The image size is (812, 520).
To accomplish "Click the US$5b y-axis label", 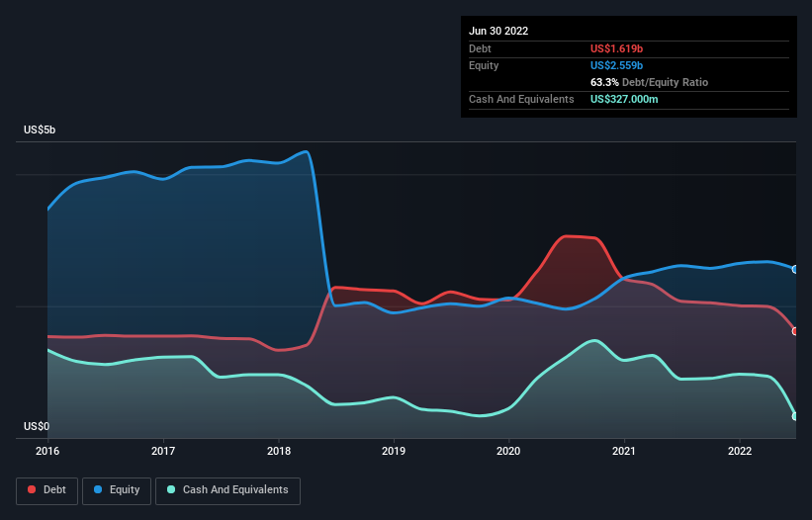I will (40, 130).
